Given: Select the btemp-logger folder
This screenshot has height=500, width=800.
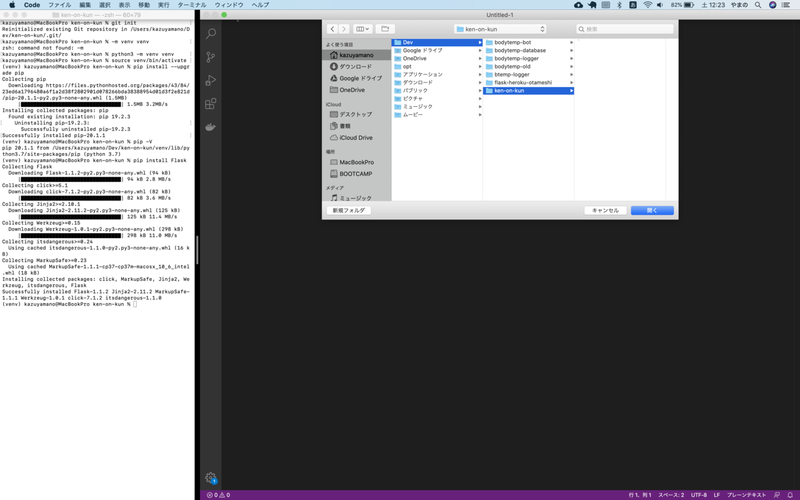Looking at the screenshot, I should (x=529, y=74).
